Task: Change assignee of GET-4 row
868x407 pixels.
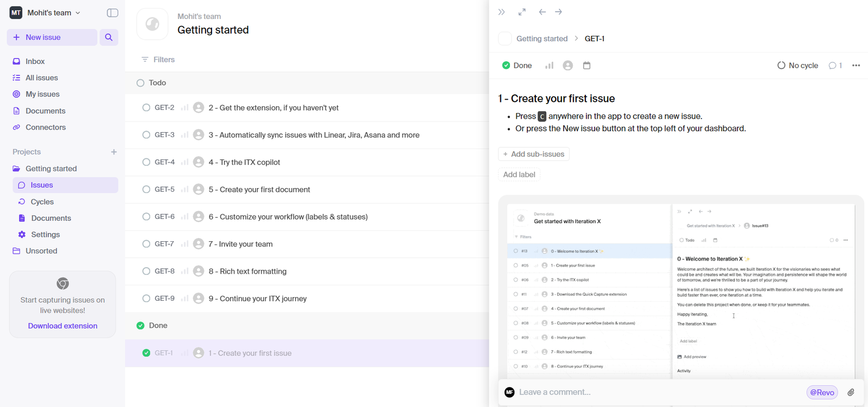Action: click(199, 162)
